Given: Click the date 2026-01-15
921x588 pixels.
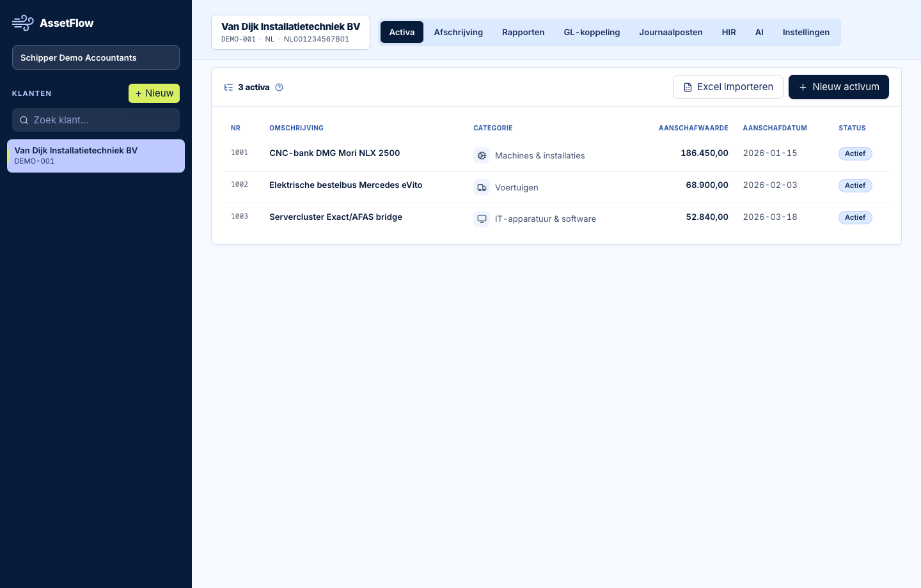Looking at the screenshot, I should point(770,153).
